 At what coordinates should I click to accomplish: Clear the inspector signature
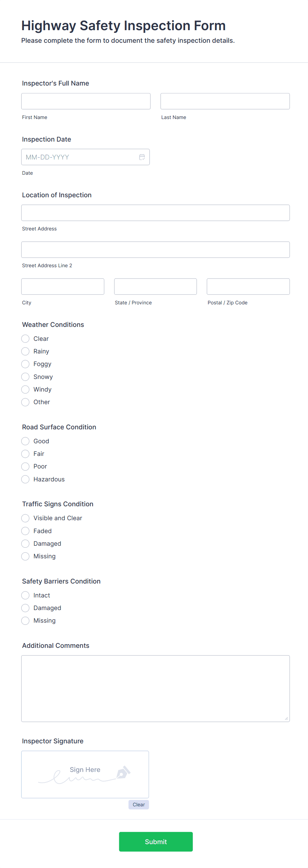click(x=138, y=805)
